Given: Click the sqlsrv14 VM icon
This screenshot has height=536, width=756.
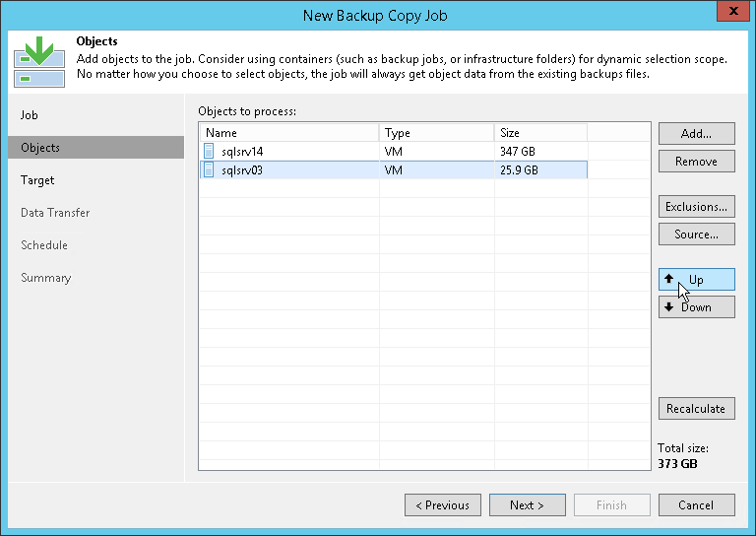Looking at the screenshot, I should pos(209,151).
